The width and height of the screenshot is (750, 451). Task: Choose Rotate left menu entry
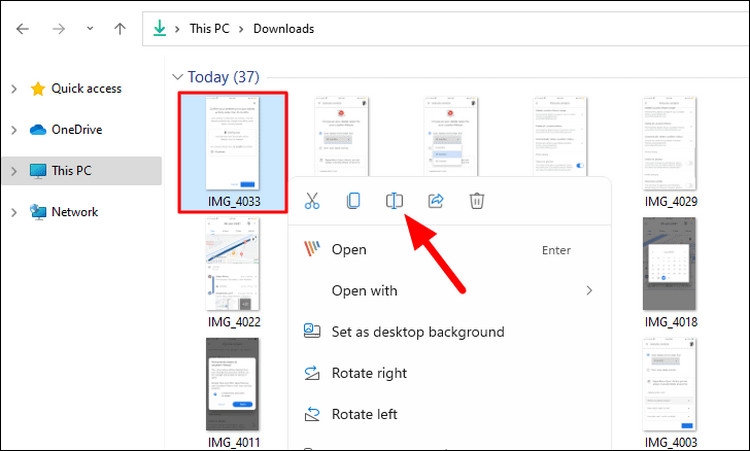[450, 414]
